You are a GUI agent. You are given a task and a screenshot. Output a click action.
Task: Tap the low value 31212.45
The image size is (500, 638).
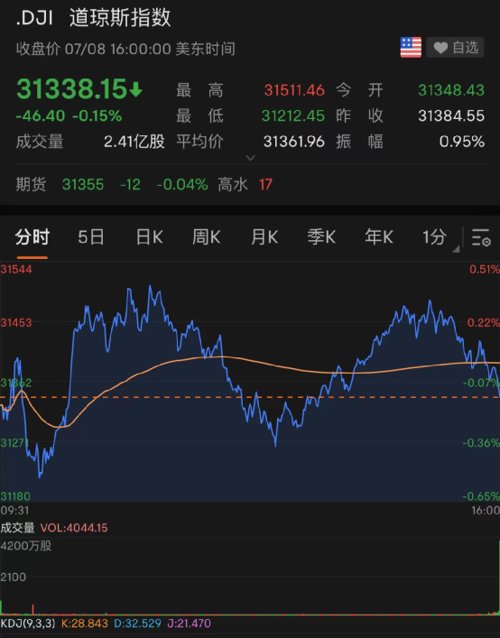(293, 116)
